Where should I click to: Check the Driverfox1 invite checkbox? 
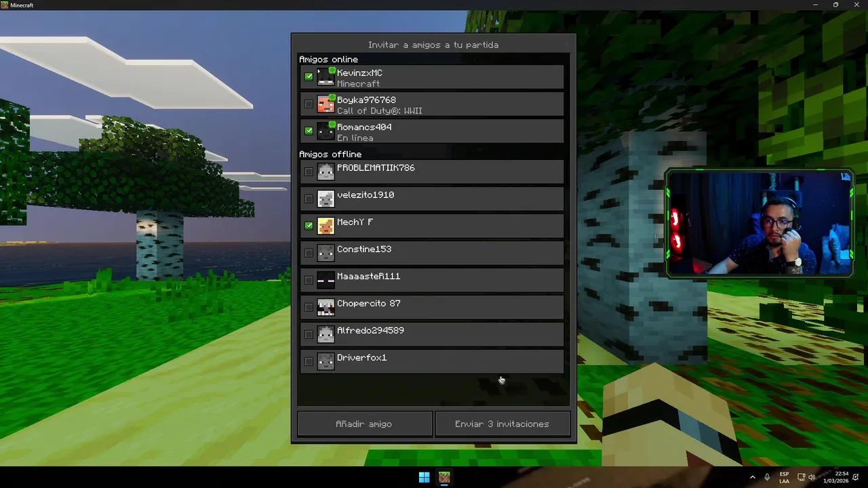[x=309, y=361]
